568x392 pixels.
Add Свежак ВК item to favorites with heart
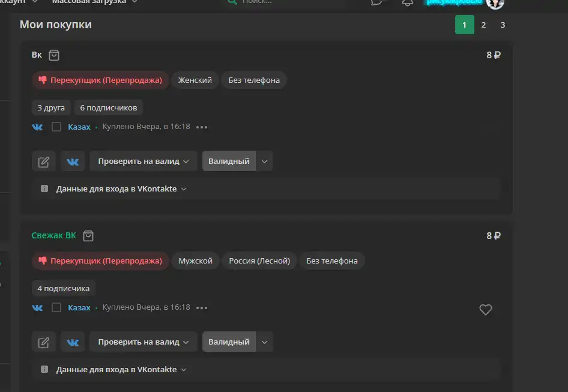pyautogui.click(x=485, y=309)
